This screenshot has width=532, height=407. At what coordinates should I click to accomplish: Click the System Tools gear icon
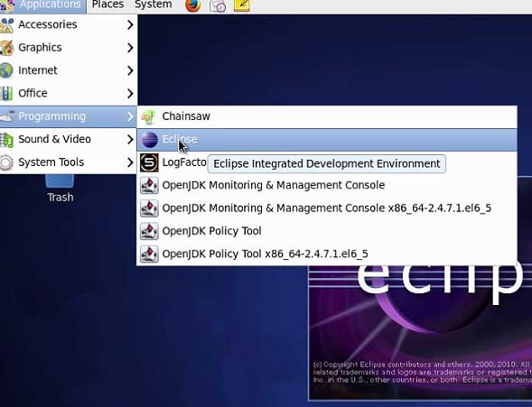pos(6,162)
